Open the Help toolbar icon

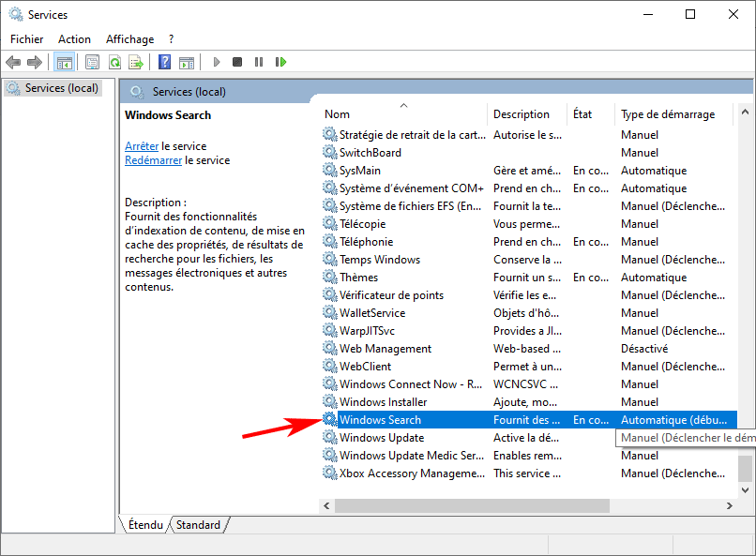pos(164,62)
